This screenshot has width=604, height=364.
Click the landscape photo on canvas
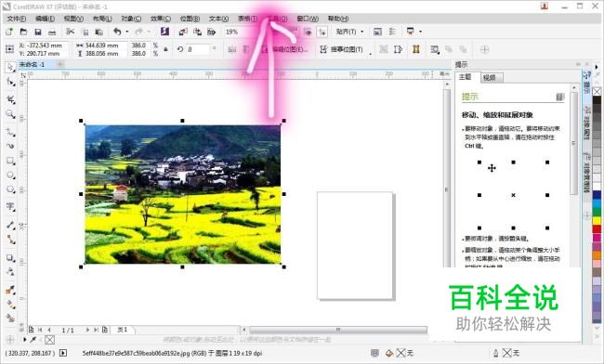pos(182,194)
